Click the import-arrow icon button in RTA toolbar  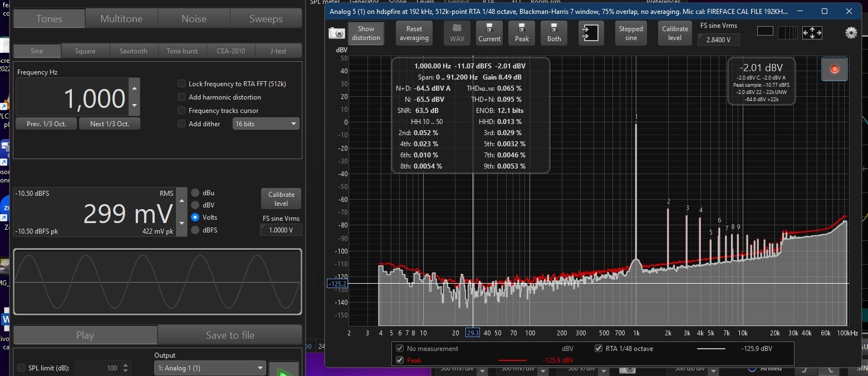(591, 33)
